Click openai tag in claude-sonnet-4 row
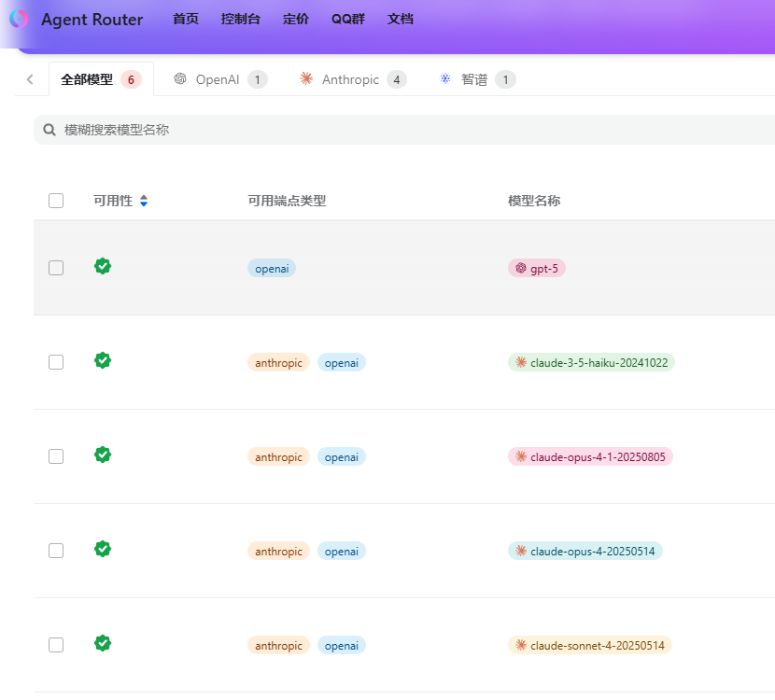 point(342,646)
